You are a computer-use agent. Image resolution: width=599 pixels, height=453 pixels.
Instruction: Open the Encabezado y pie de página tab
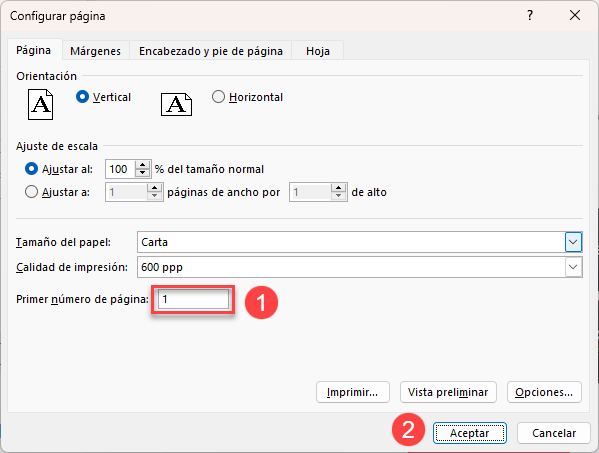[x=211, y=51]
